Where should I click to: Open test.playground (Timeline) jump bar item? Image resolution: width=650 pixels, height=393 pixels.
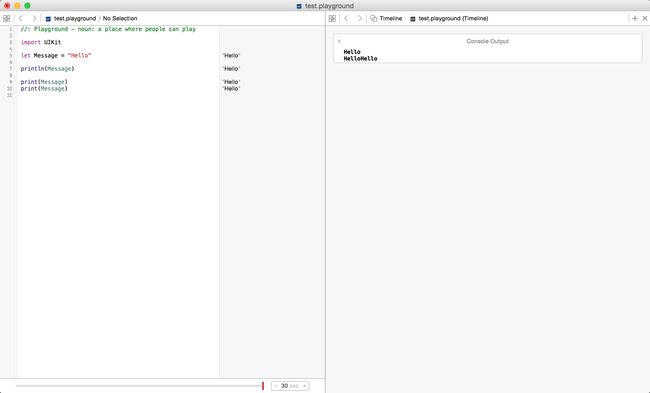[453, 19]
